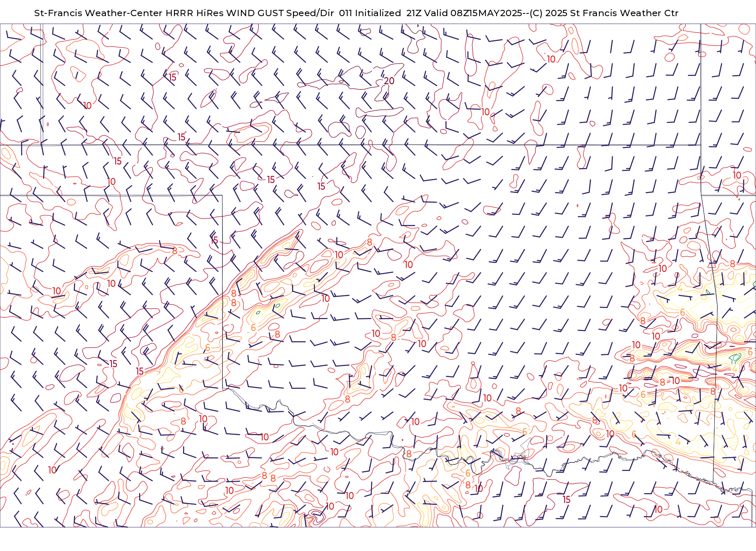Click the "20" contour label on map
This screenshot has height=551, width=756.
click(x=389, y=81)
